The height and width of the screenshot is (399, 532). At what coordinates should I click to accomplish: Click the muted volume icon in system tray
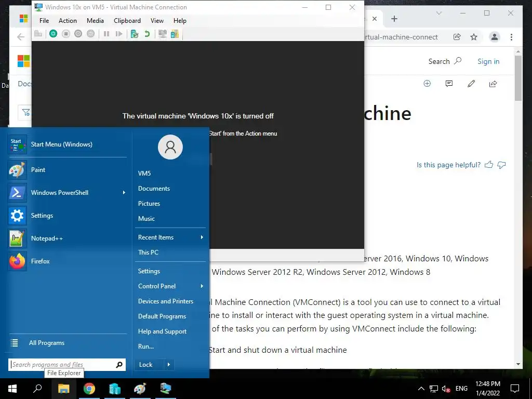click(446, 389)
